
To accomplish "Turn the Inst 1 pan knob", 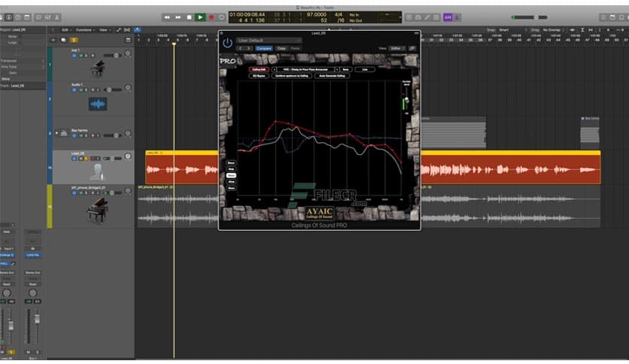I will pos(128,53).
